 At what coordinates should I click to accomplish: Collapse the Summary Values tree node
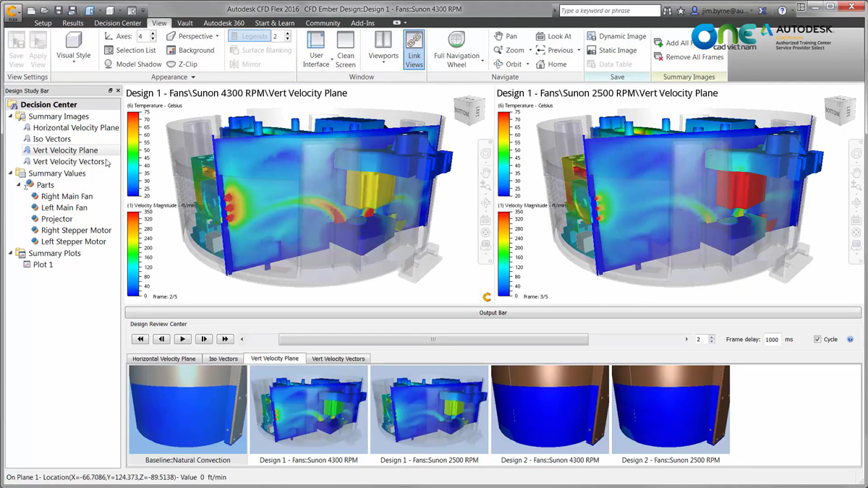[x=10, y=174]
